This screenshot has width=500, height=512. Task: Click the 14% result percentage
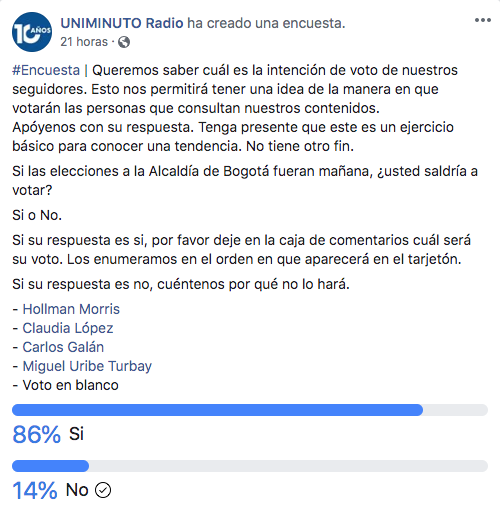[x=35, y=490]
